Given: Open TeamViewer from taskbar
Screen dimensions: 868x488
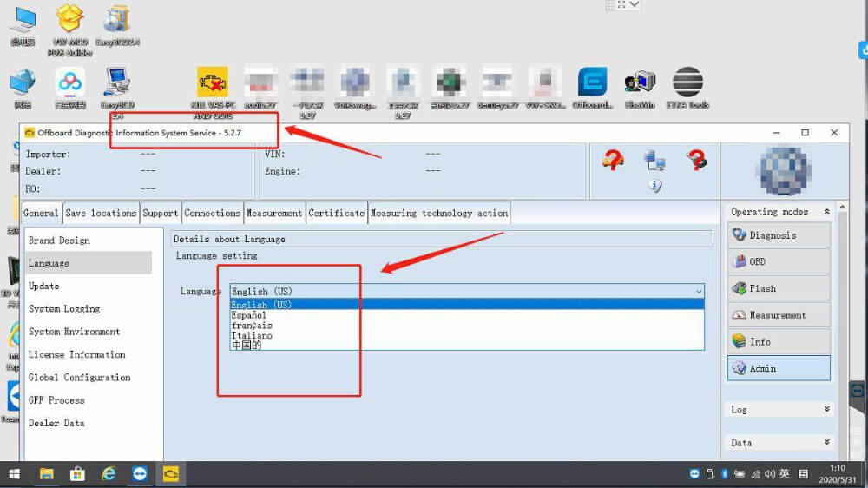Looking at the screenshot, I should (140, 474).
